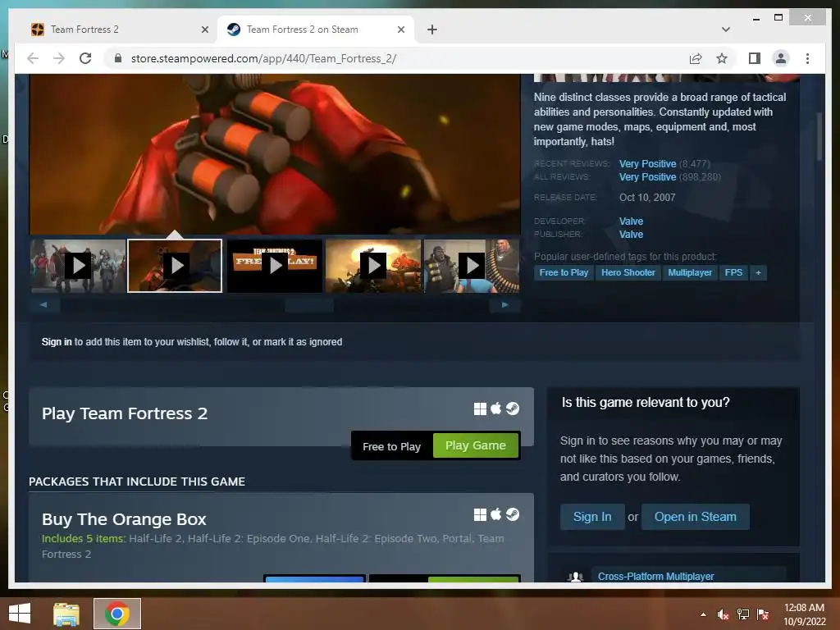
Task: Select the Free to Play tag
Action: coord(564,272)
